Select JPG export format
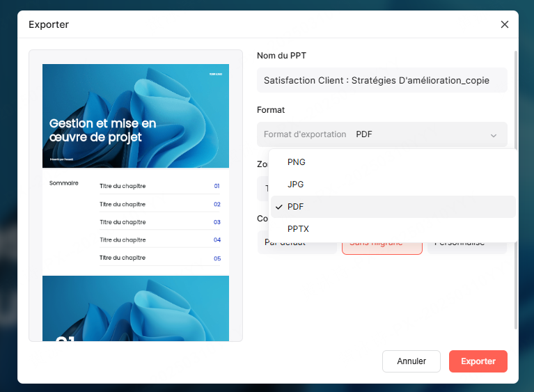This screenshot has height=392, width=534. point(296,185)
